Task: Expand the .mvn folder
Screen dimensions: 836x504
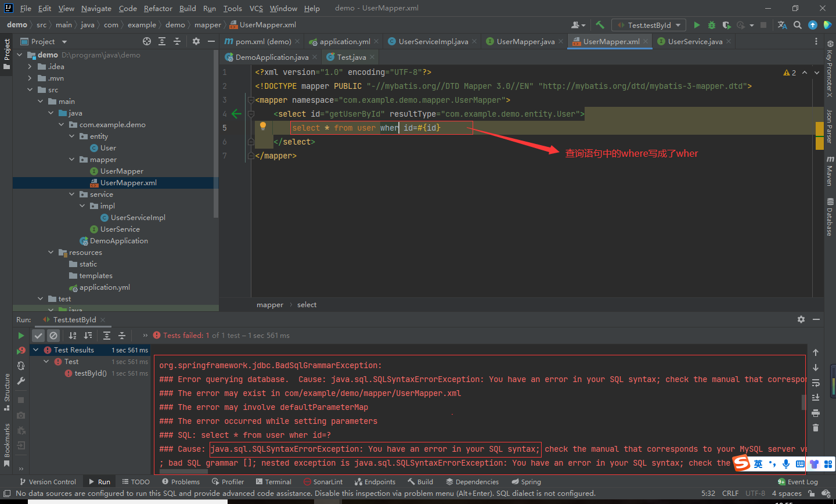Action: pos(30,78)
